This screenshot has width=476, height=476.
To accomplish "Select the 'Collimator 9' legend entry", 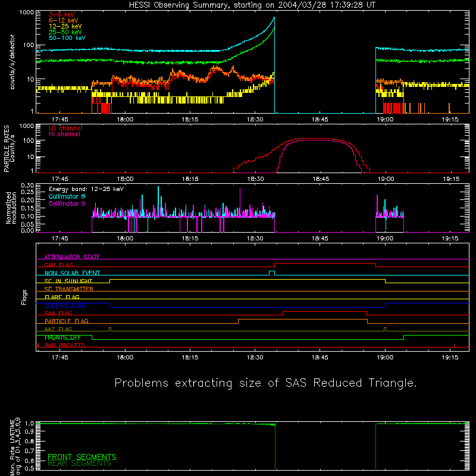I will pyautogui.click(x=67, y=203).
